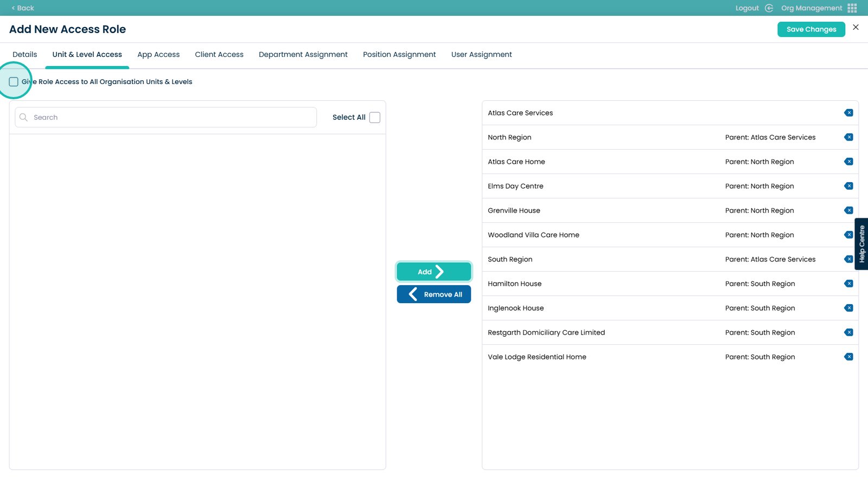Tick the Select All checkbox
The image size is (868, 488).
click(375, 117)
